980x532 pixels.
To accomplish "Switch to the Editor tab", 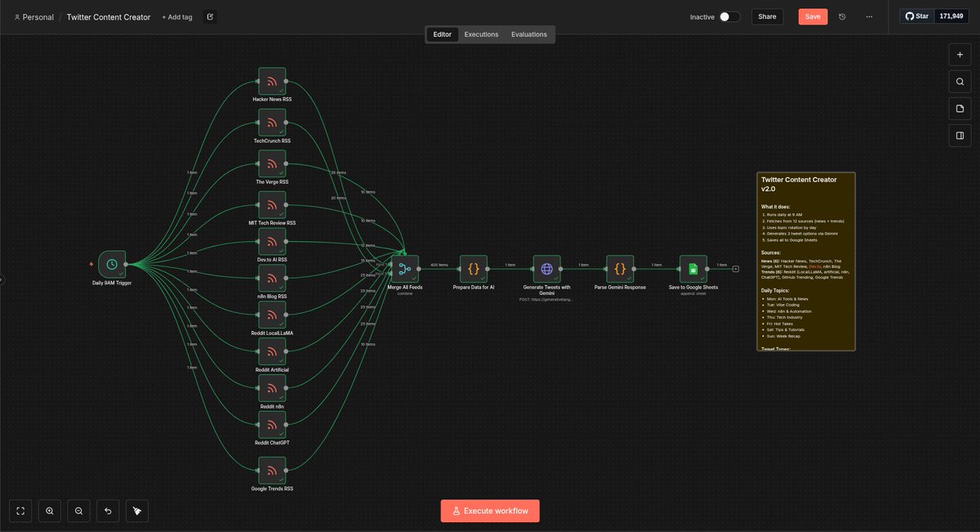I will click(x=442, y=34).
